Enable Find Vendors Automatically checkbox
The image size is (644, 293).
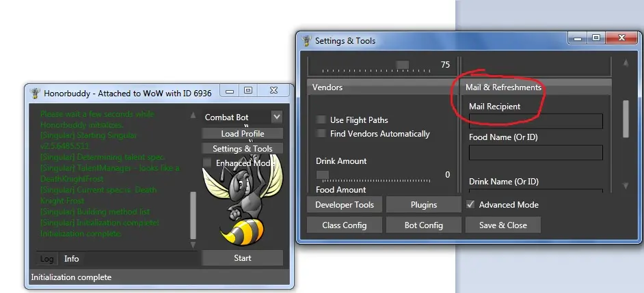coord(321,133)
